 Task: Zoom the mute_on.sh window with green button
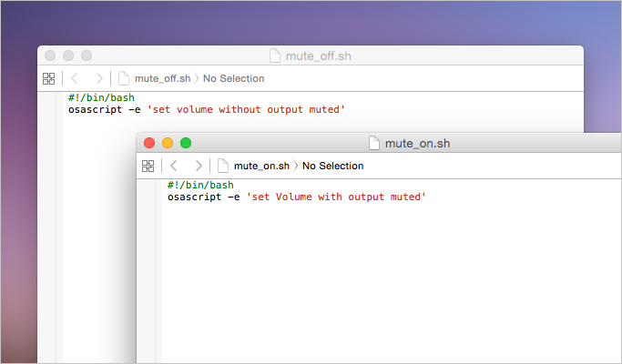(186, 143)
